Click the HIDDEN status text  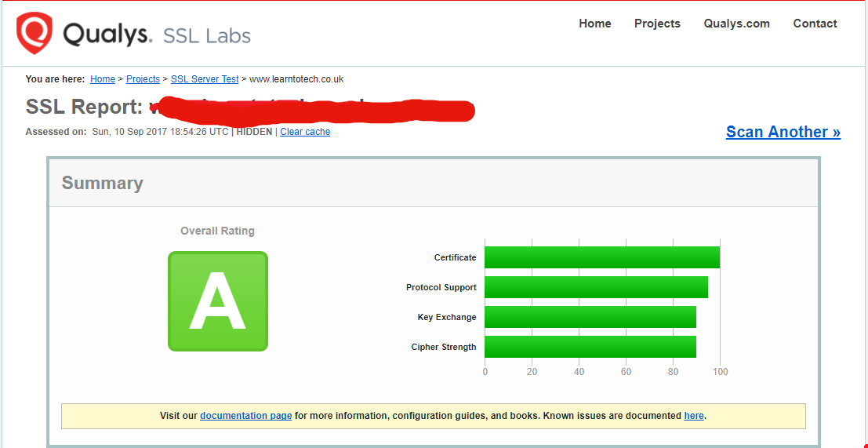(x=254, y=132)
